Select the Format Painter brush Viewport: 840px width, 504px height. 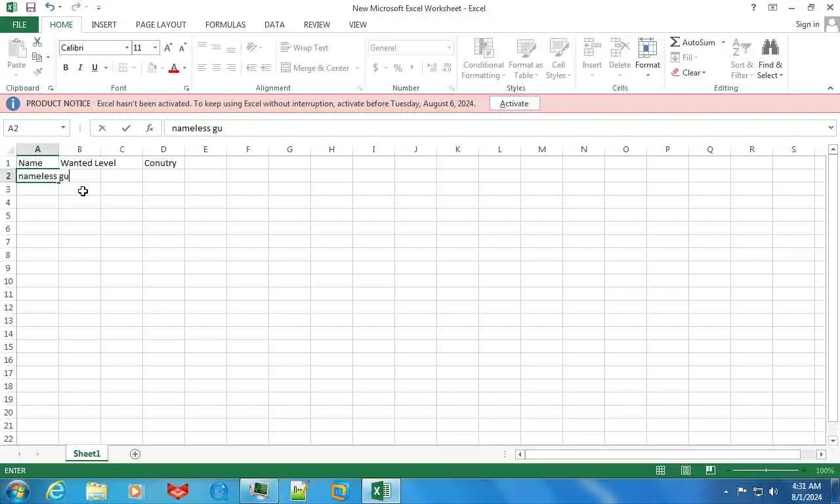[37, 72]
